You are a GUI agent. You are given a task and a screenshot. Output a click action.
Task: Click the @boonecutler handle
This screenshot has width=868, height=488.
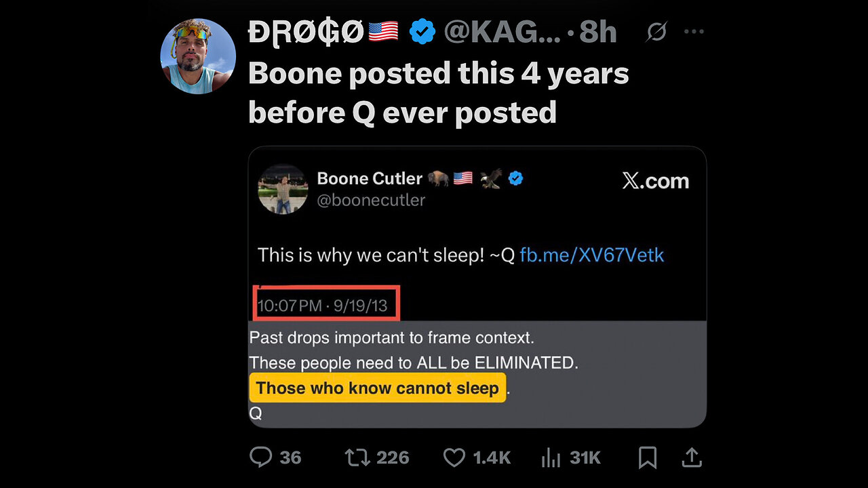371,200
